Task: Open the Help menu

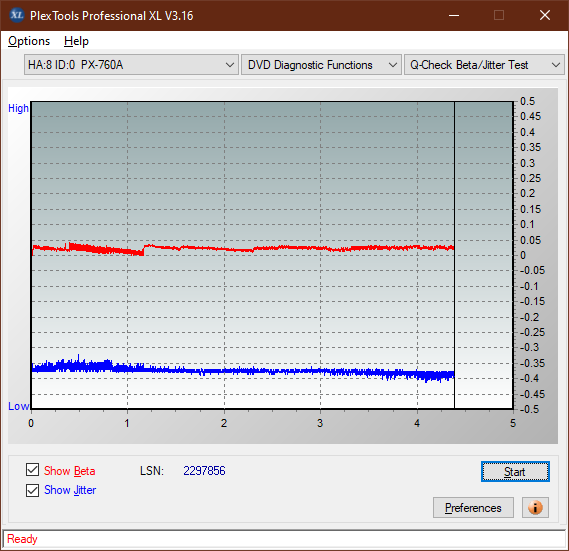Action: point(76,41)
